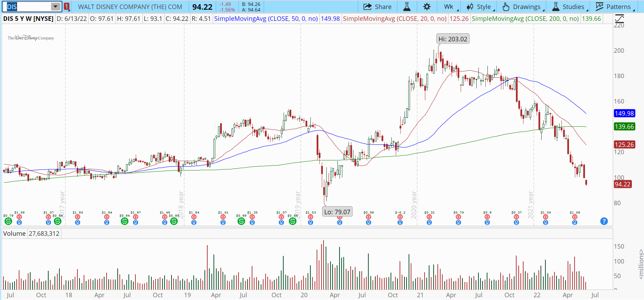Click the green 139.66 price axis bubble
This screenshot has height=300, width=644.
pyautogui.click(x=625, y=127)
